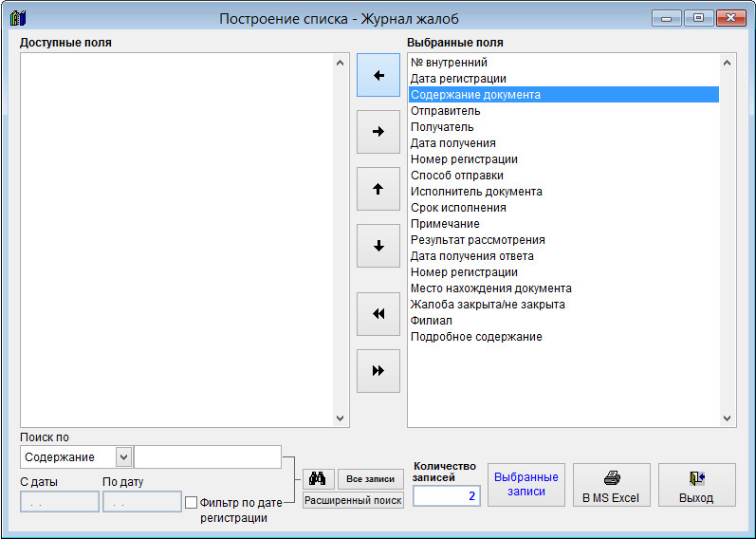Select Исполнитель документа field row
Viewport: 756px width, 539px height.
(x=563, y=192)
